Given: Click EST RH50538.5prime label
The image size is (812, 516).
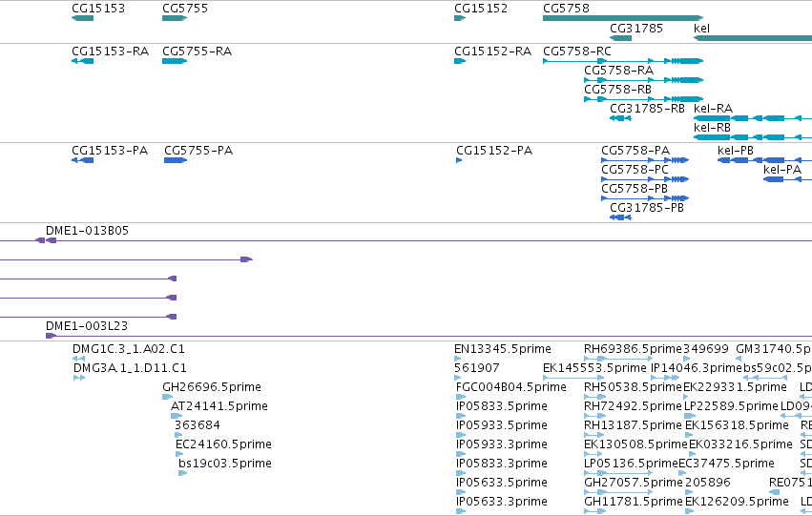Looking at the screenshot, I should (x=633, y=387).
